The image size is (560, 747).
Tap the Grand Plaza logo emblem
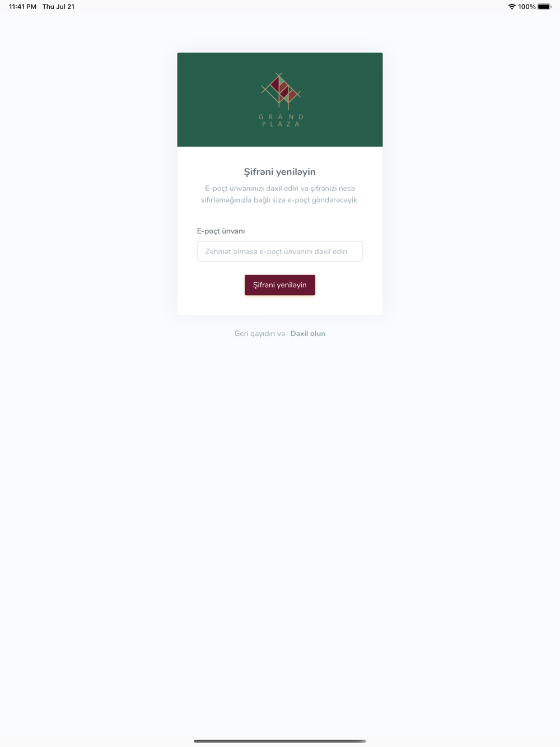281,91
